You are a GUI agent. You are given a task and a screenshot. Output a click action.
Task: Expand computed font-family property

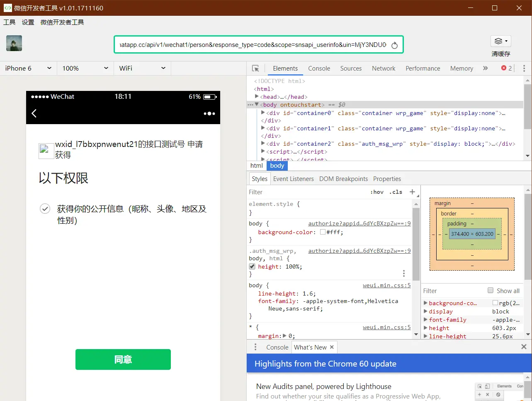pyautogui.click(x=425, y=320)
